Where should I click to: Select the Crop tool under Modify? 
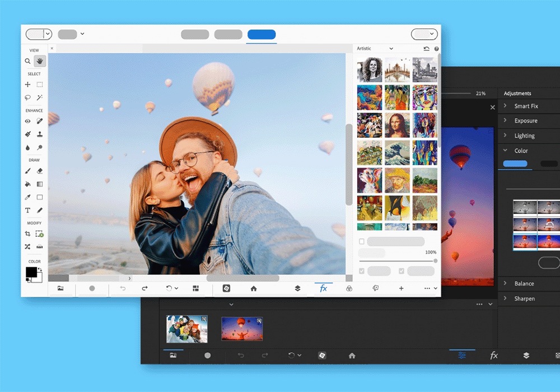27,234
